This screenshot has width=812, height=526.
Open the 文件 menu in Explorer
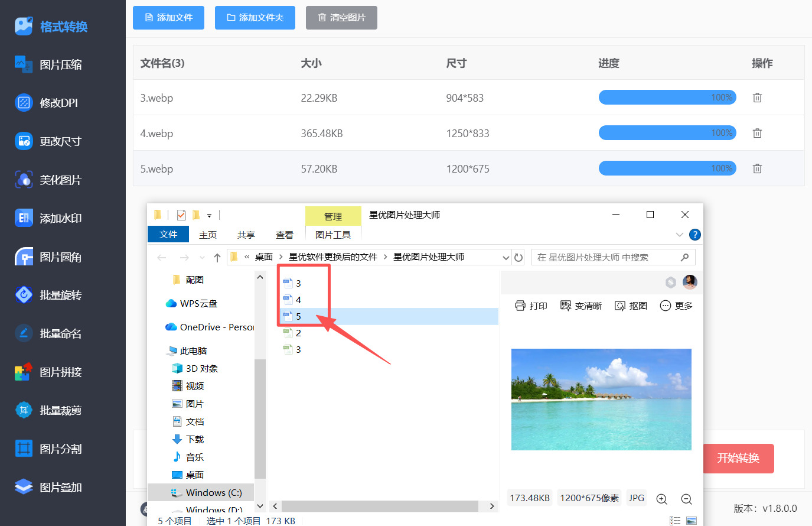point(168,235)
